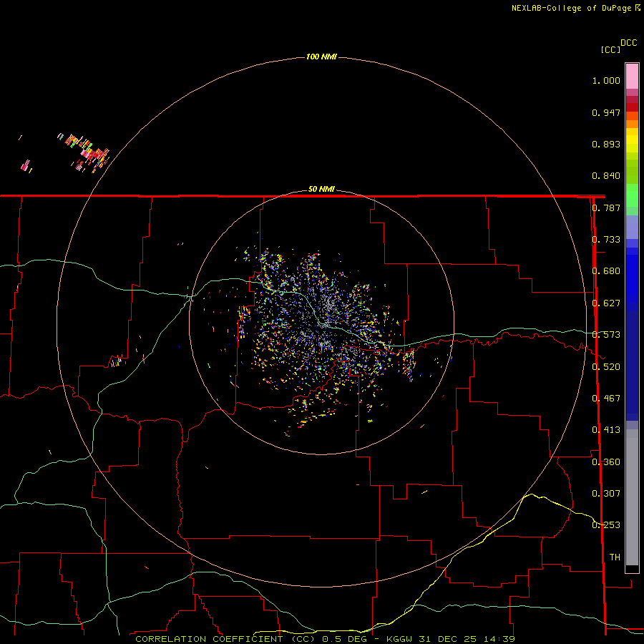
Task: Click the 100 NMI range ring label
Action: pyautogui.click(x=321, y=57)
